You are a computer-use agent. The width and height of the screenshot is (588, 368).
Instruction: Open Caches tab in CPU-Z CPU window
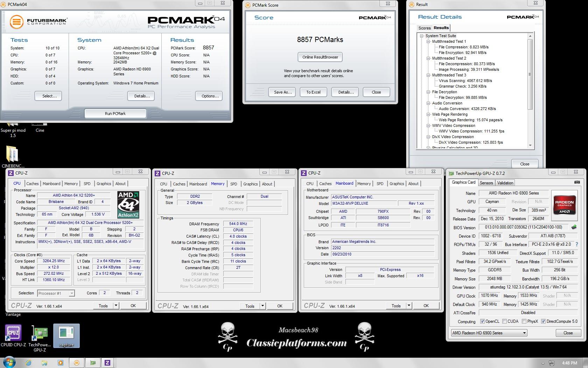(x=33, y=184)
